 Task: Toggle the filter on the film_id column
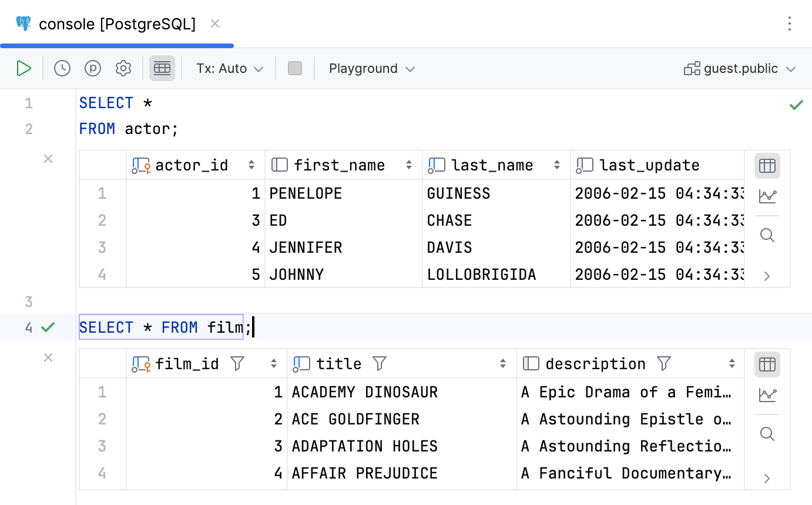pyautogui.click(x=237, y=363)
